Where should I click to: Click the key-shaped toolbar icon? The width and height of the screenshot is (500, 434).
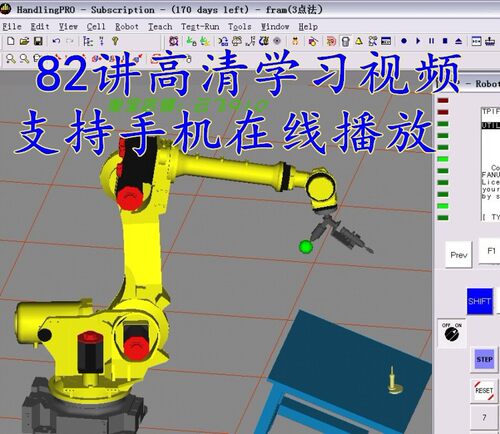(x=115, y=41)
